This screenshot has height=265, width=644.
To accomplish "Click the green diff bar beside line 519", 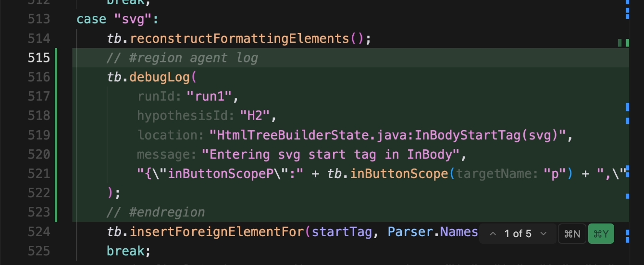I will coord(56,135).
